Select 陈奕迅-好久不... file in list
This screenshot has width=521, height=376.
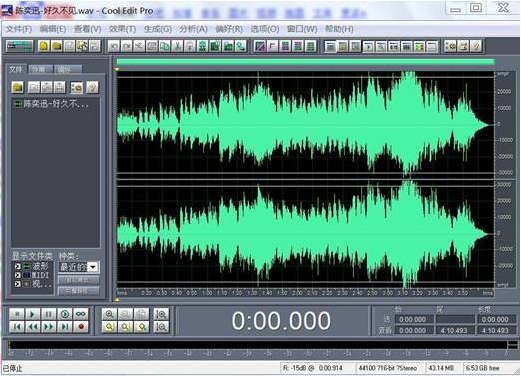click(52, 104)
